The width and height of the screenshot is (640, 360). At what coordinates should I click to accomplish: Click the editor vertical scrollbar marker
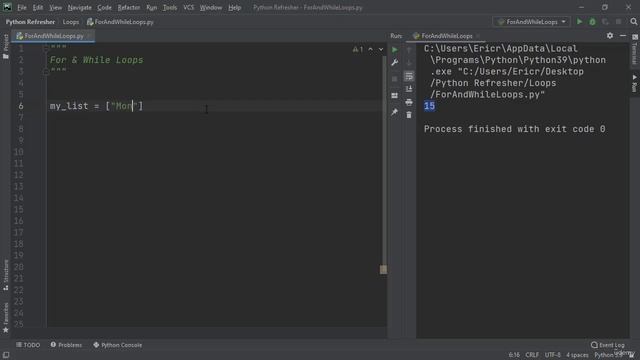pos(383,269)
